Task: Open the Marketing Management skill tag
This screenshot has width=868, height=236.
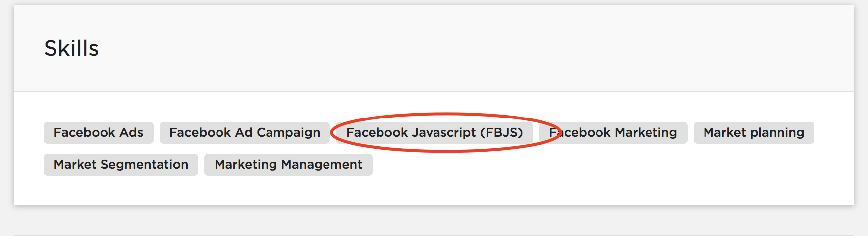Action: pos(288,165)
